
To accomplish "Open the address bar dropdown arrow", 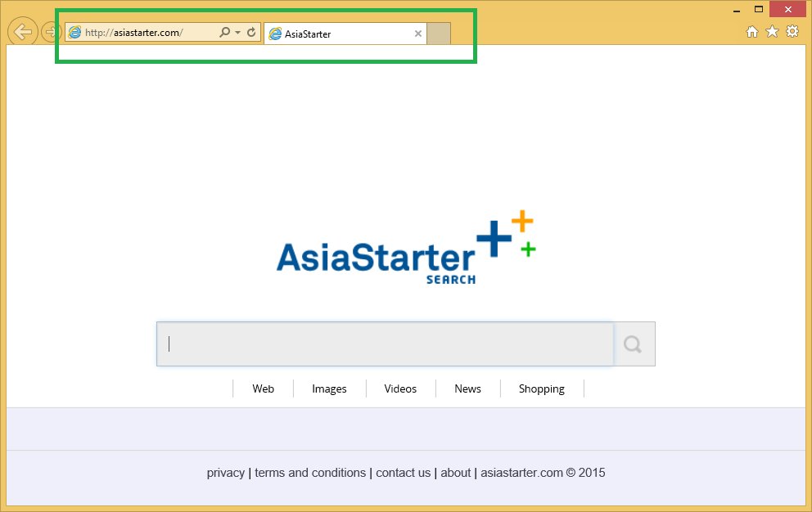I will point(237,32).
